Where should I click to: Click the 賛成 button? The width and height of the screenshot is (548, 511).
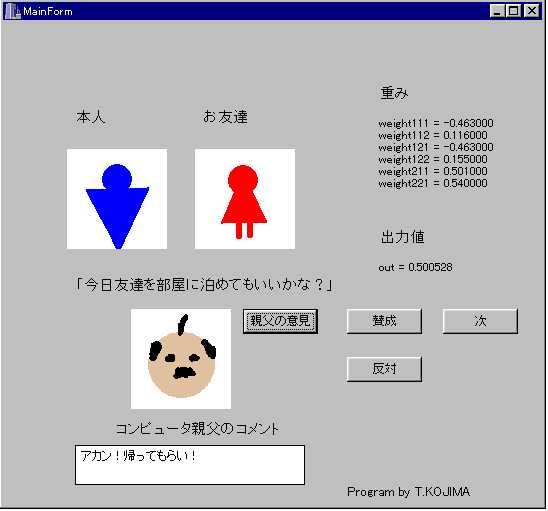coord(384,321)
